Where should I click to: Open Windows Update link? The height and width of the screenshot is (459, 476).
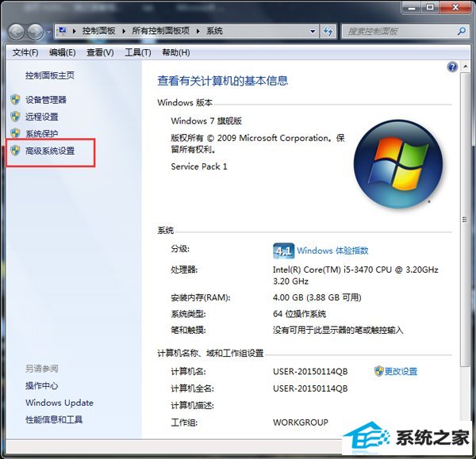coord(59,403)
